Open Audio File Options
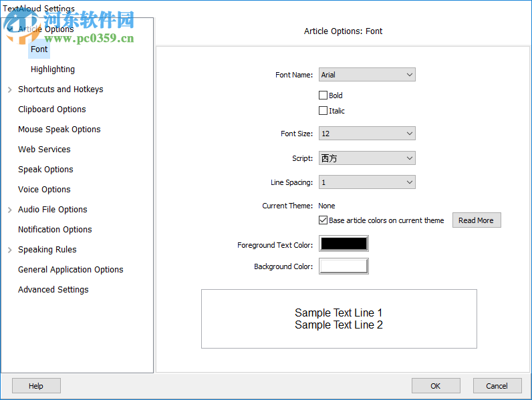This screenshot has width=532, height=400. click(x=53, y=209)
